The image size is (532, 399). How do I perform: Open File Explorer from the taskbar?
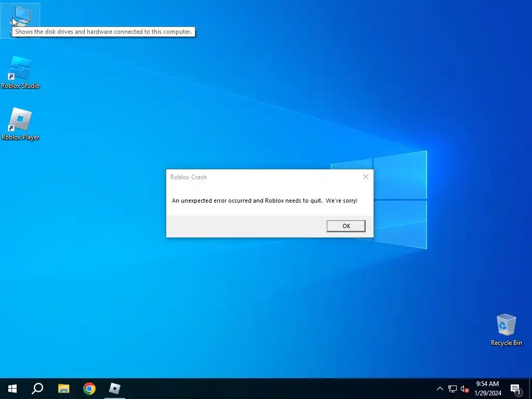coord(63,389)
